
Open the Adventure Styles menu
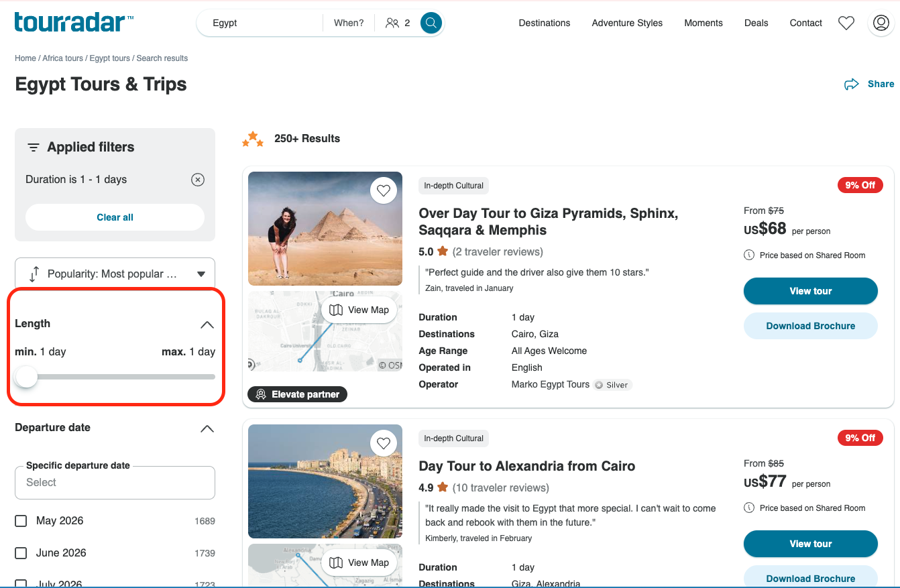point(627,23)
